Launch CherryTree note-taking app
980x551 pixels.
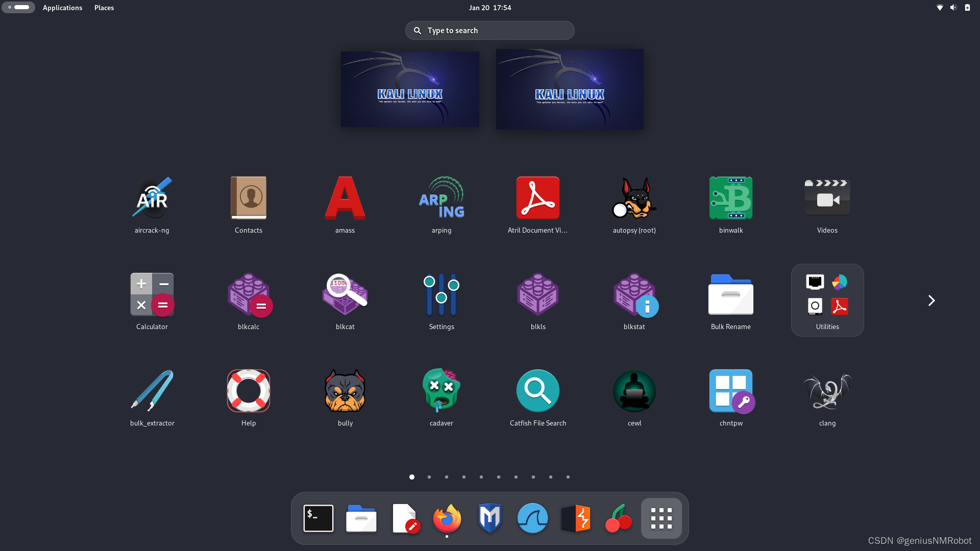(618, 518)
